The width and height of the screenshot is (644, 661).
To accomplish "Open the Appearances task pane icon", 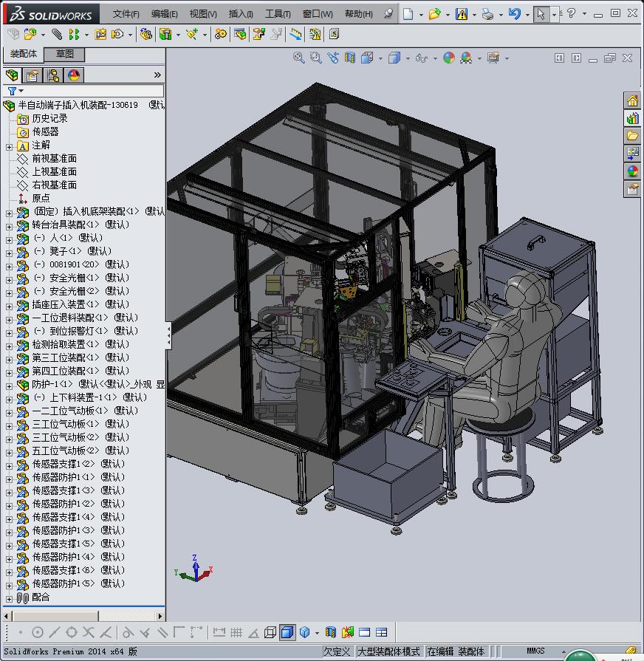I will (x=632, y=171).
